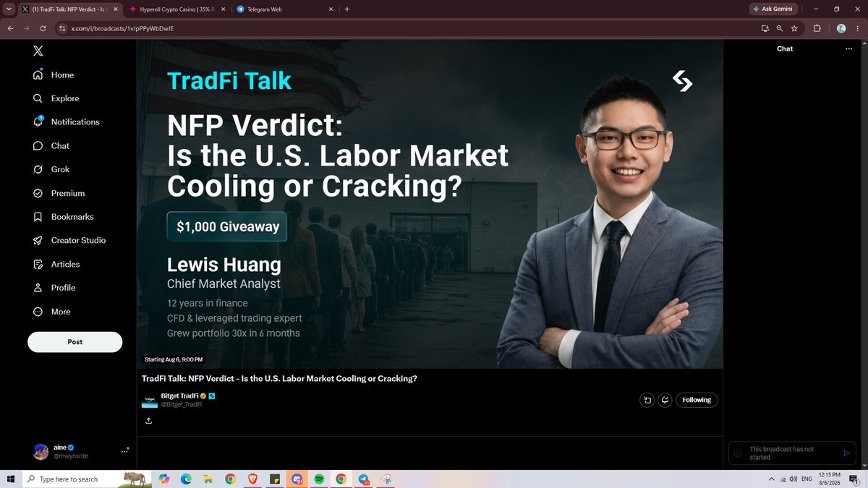Open Creator Studio rocket icon
This screenshot has height=488, width=868.
(38, 240)
